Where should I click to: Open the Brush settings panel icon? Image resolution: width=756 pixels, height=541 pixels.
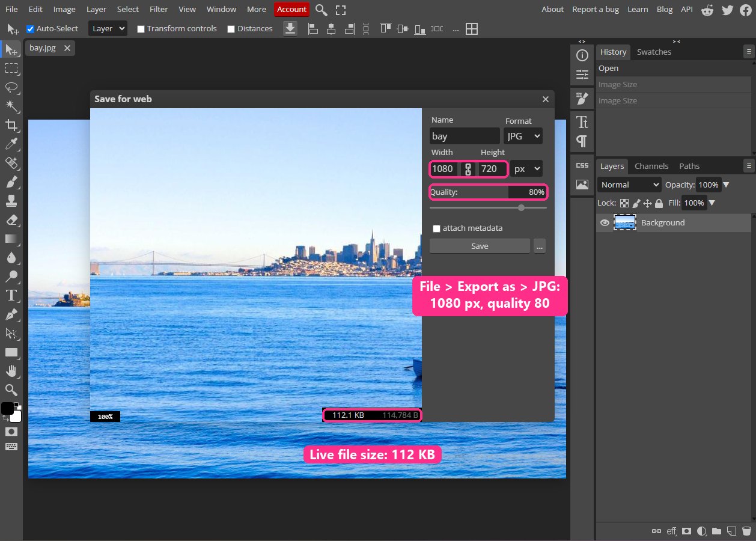tap(582, 98)
